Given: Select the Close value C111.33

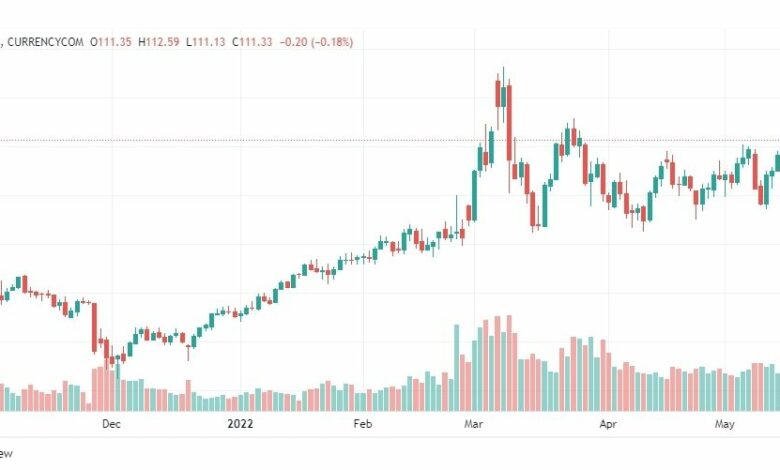Looking at the screenshot, I should (x=252, y=42).
